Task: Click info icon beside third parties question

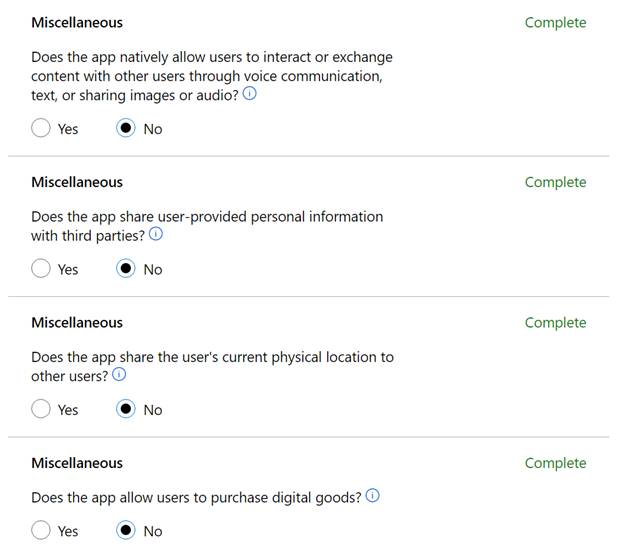Action: point(156,235)
